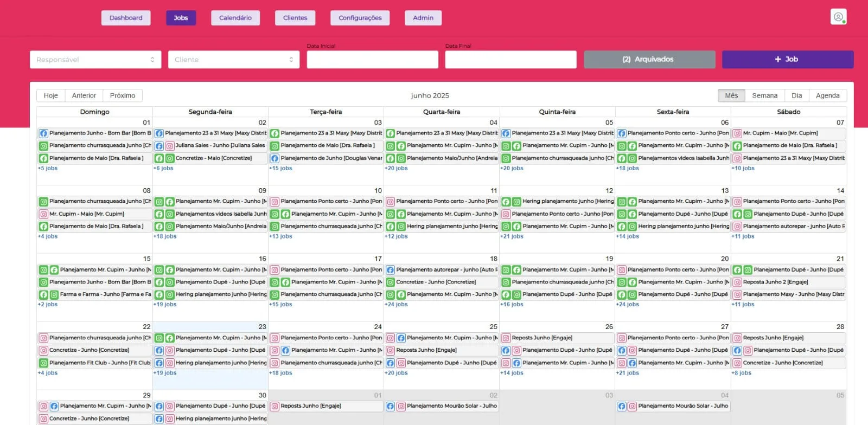Click Instagram icon on Juliana Sales - Junho

tap(170, 146)
